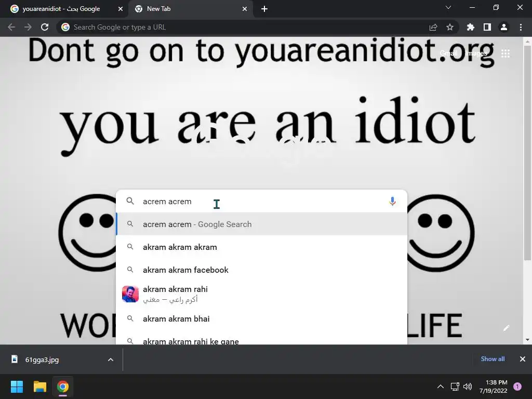Open the Chrome profile avatar
Viewport: 532px width, 399px height.
coord(504,27)
